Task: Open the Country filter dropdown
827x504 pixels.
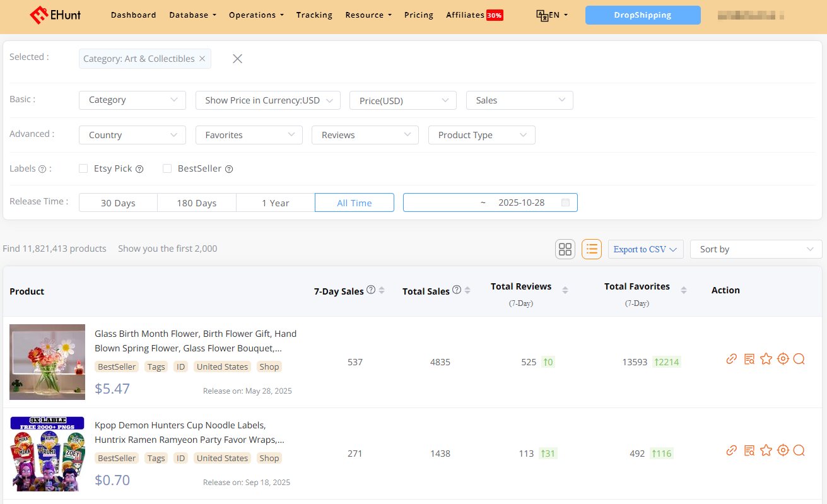Action: click(x=132, y=134)
